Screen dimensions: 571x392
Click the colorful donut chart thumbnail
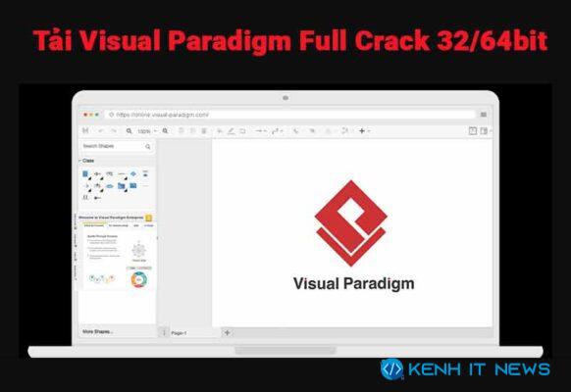(x=138, y=279)
